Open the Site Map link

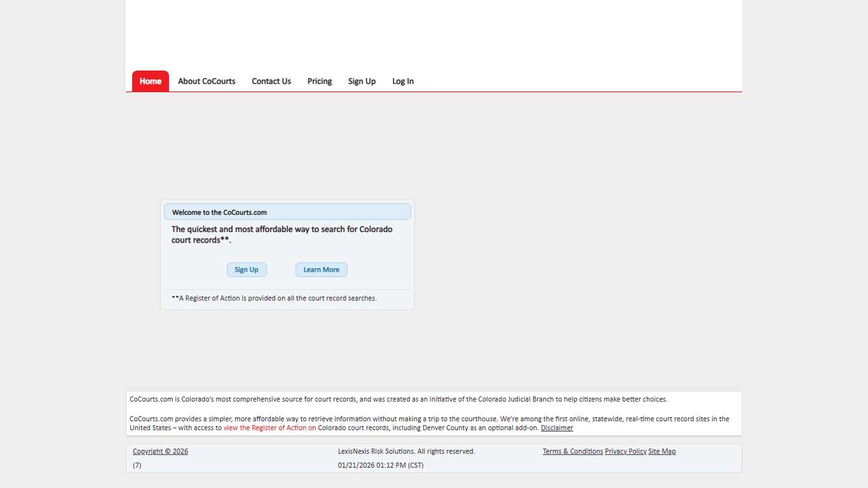tap(661, 451)
